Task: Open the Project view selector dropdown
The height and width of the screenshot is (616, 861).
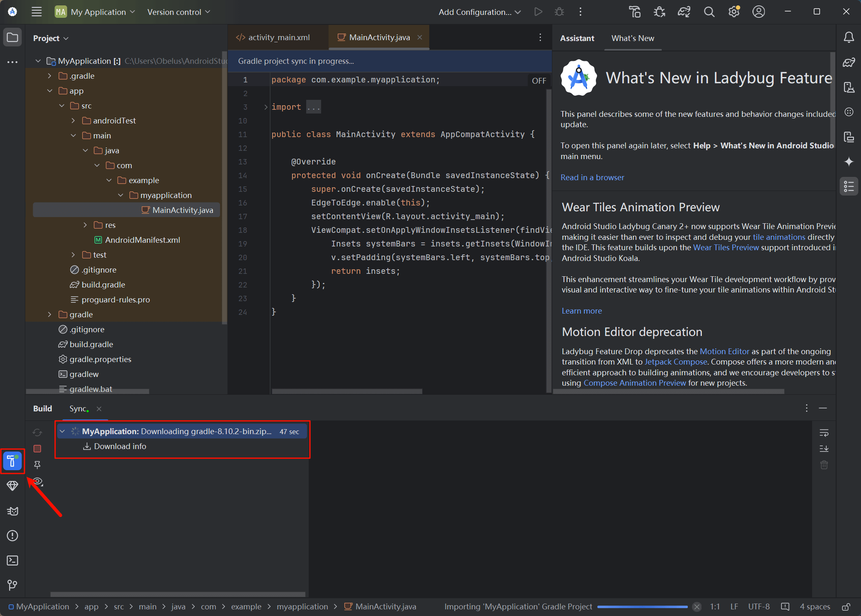Action: (x=51, y=38)
